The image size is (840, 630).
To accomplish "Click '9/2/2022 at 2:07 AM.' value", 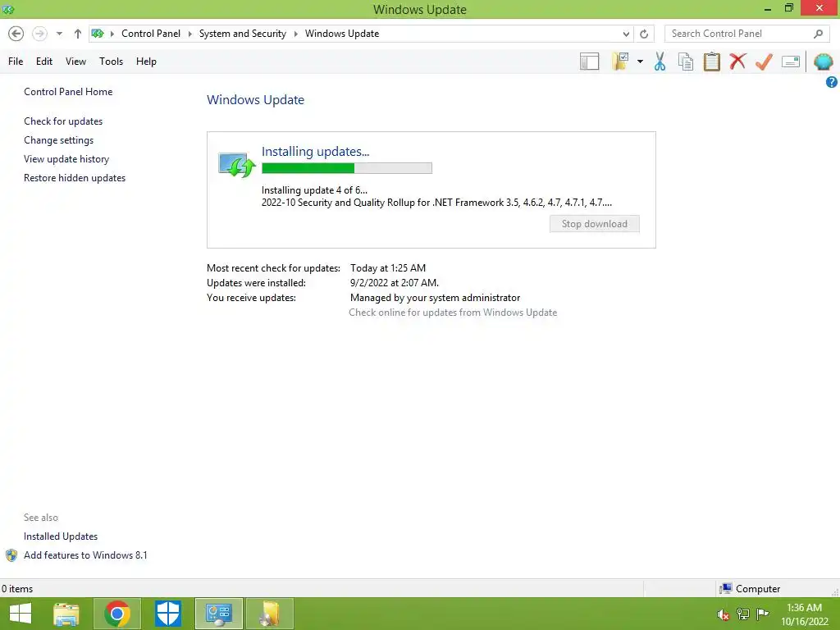I will [x=395, y=283].
